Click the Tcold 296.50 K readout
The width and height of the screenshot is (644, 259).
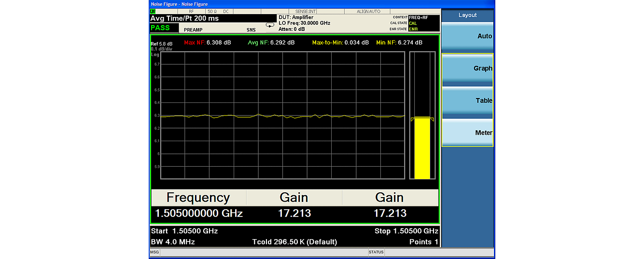pos(294,242)
